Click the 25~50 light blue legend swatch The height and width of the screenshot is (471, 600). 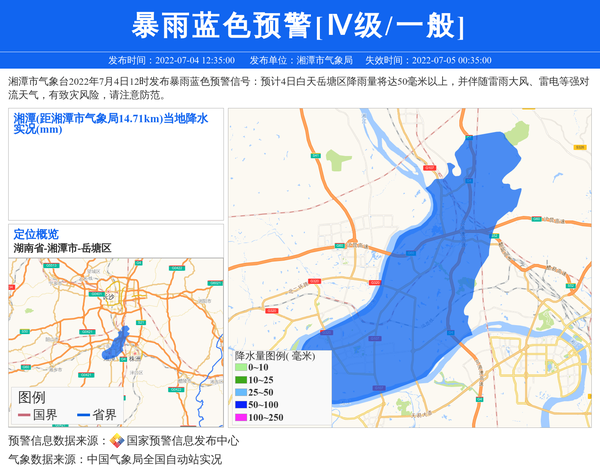(x=241, y=393)
